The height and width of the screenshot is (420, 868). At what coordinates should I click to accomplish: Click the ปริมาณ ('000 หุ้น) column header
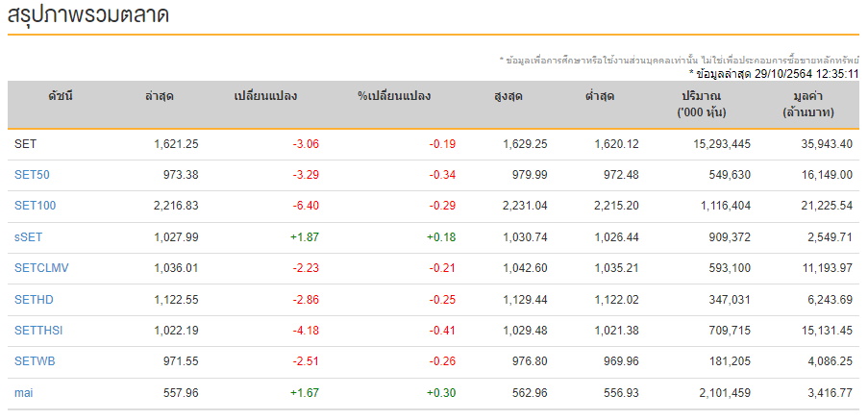click(702, 105)
